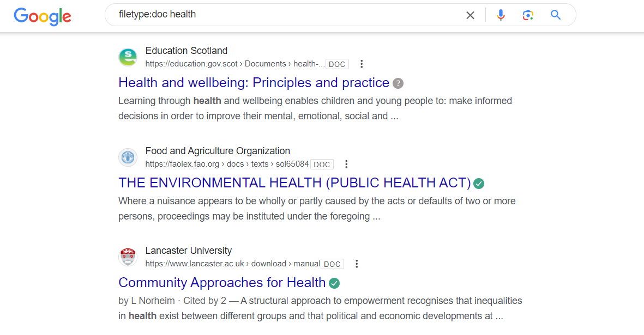This screenshot has width=644, height=335.
Task: Open more options for Education Scotland result
Action: (x=362, y=64)
